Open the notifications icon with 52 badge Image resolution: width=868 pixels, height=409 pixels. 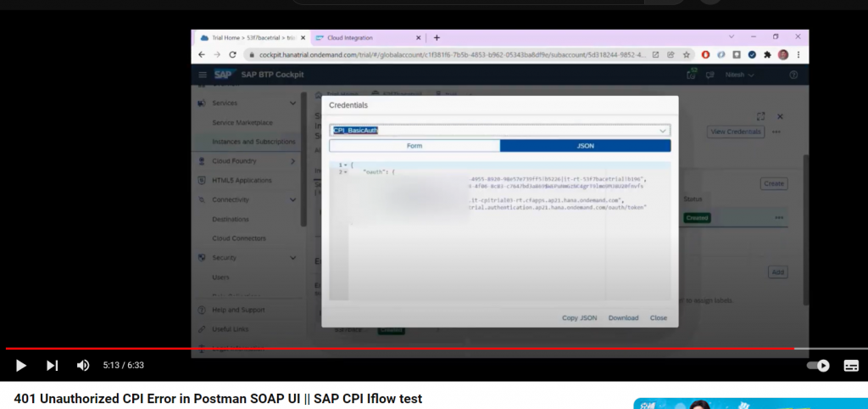(692, 75)
